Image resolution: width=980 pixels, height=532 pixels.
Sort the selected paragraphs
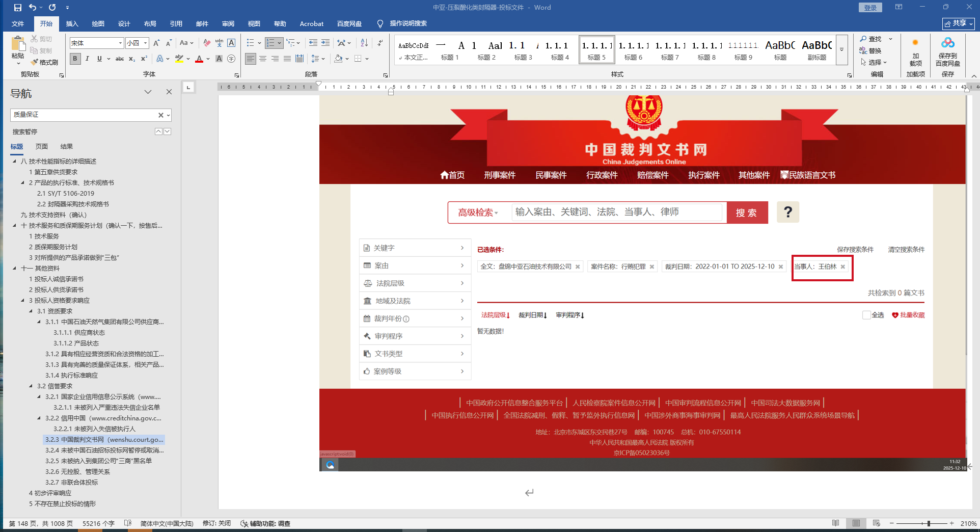click(364, 43)
